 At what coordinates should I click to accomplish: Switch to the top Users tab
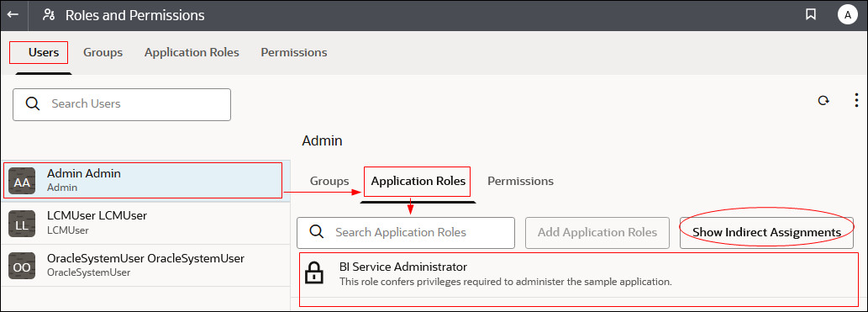[43, 53]
